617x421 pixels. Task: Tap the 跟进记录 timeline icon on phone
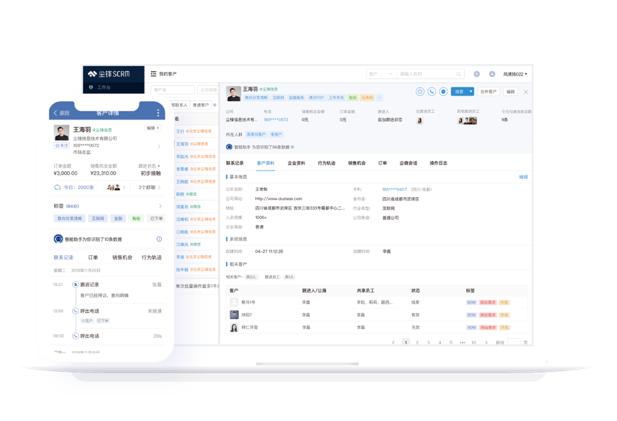76,284
